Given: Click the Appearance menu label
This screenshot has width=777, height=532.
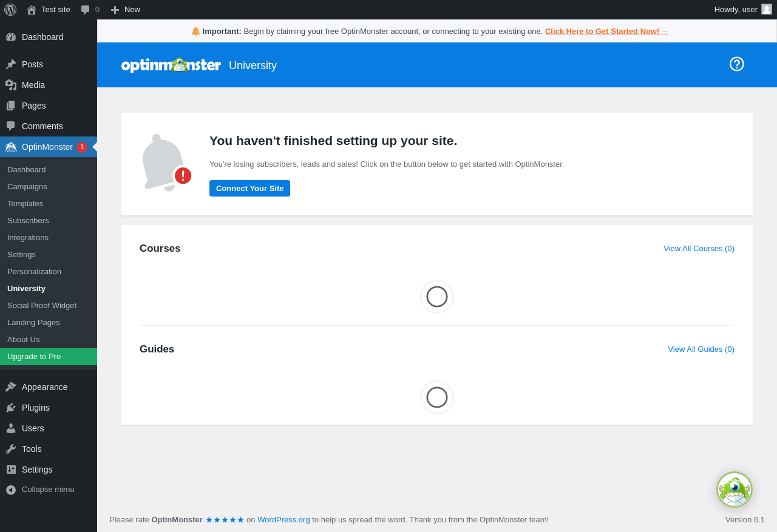Looking at the screenshot, I should tap(45, 387).
